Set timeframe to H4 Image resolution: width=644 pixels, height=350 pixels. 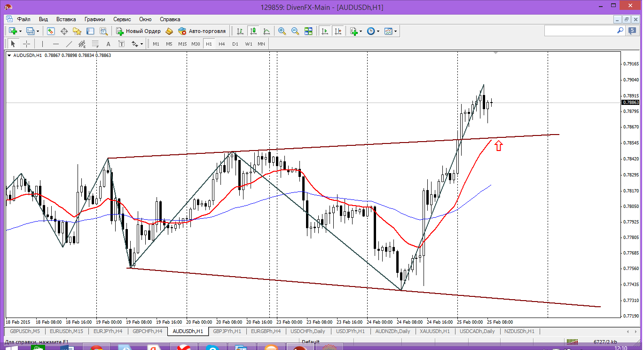pyautogui.click(x=222, y=44)
